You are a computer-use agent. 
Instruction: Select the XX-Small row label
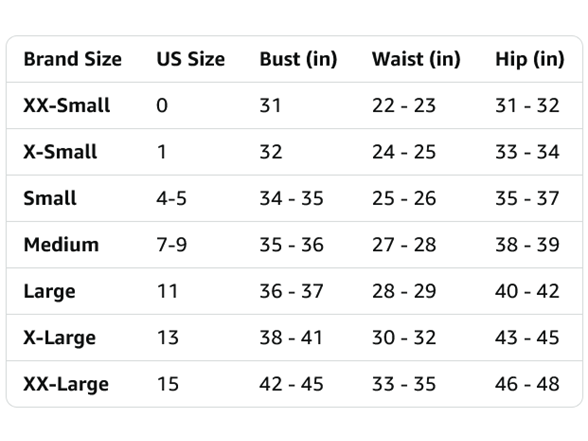[67, 105]
